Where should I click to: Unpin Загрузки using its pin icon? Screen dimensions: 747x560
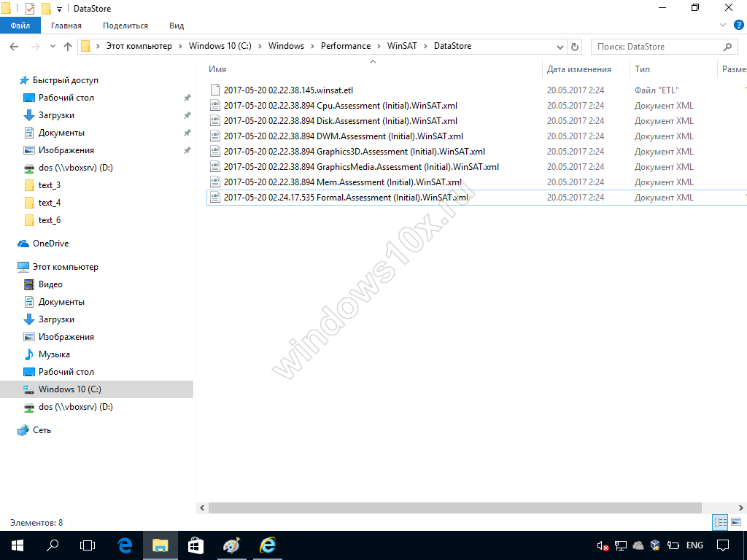(x=187, y=115)
